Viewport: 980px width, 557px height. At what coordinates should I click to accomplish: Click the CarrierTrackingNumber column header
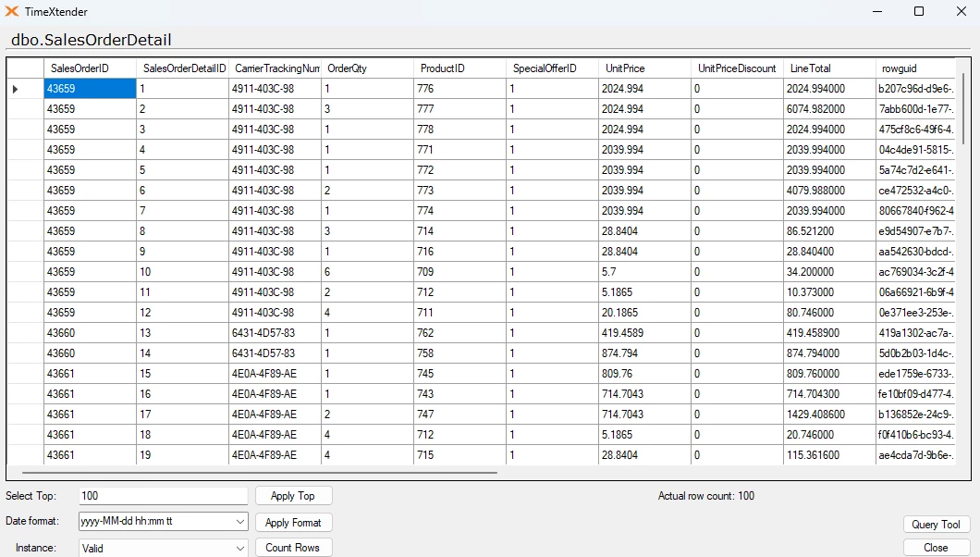275,68
